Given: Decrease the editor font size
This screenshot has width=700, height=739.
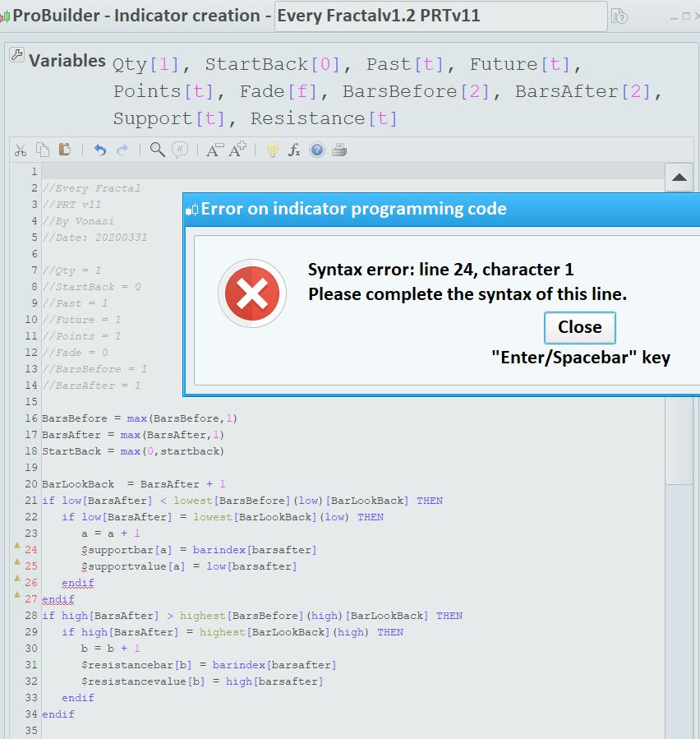Looking at the screenshot, I should pyautogui.click(x=214, y=150).
